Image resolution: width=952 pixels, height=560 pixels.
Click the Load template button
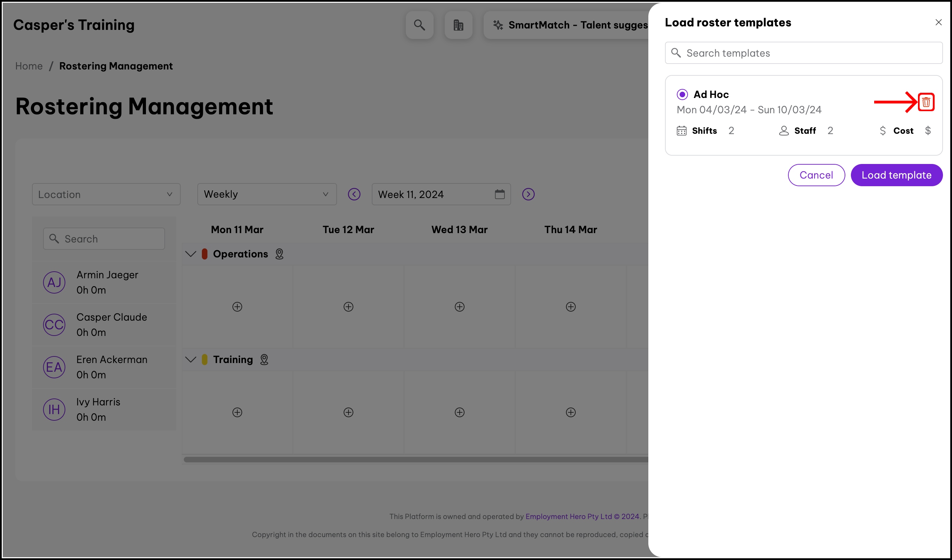(896, 175)
